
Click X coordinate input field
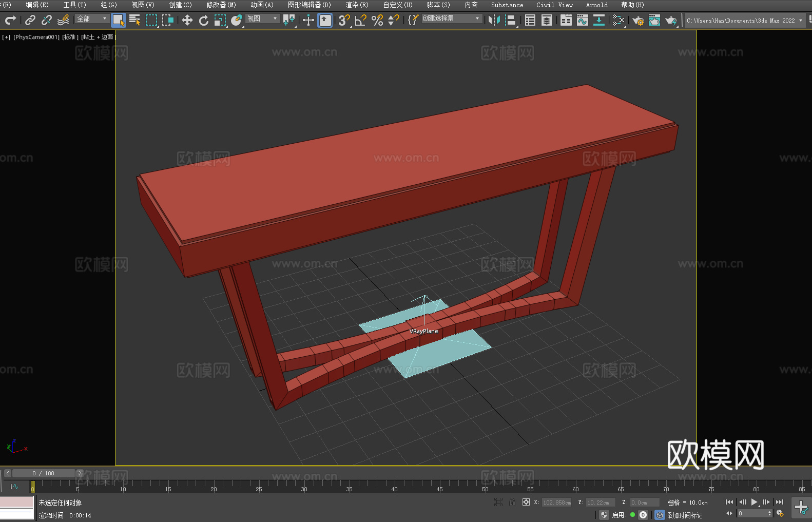point(557,502)
